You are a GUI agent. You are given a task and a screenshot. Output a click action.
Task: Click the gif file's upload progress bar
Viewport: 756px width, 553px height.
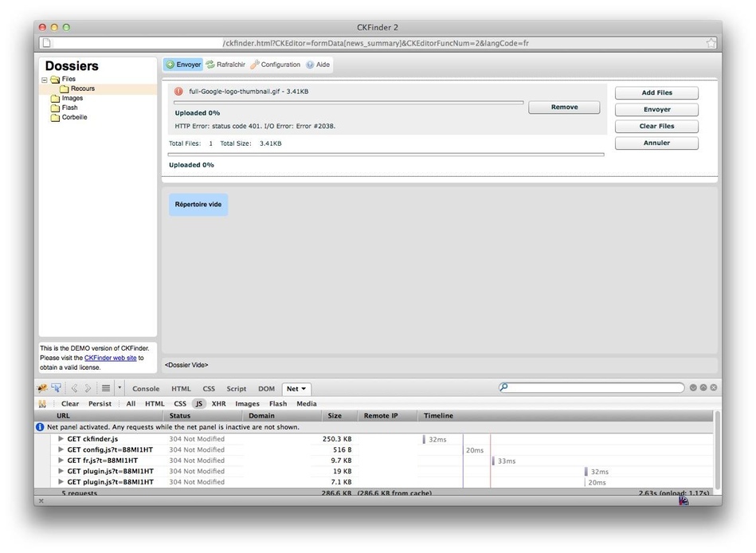coord(349,103)
